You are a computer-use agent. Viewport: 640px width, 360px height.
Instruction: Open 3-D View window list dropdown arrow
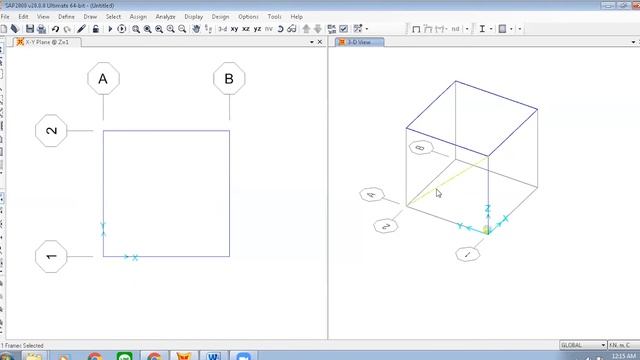coord(633,42)
